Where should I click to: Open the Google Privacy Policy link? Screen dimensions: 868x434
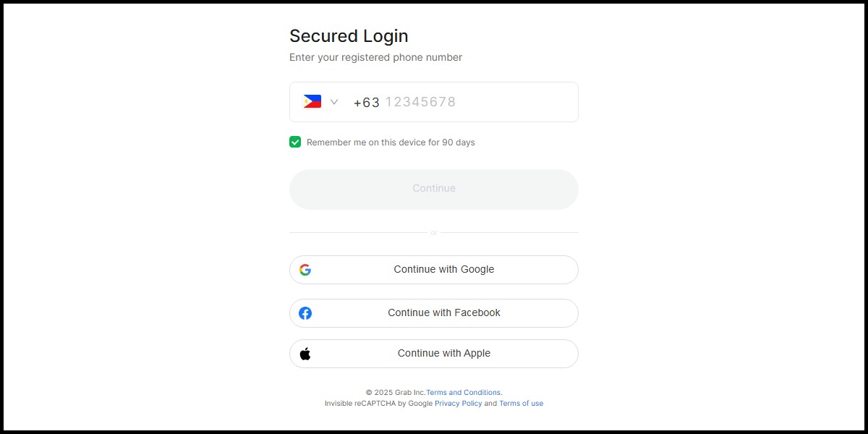click(x=458, y=403)
